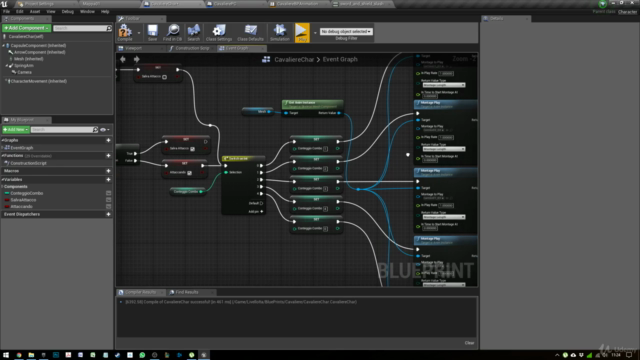The image size is (640, 360).
Task: Collapse CapsuleComponent tree node
Action: click(4, 46)
